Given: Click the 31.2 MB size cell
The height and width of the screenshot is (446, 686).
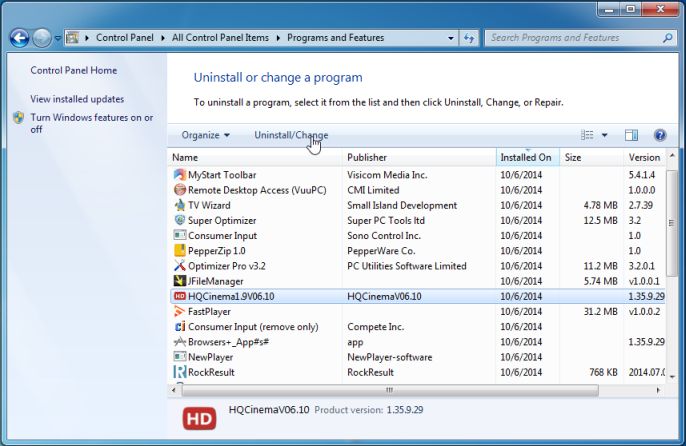Looking at the screenshot, I should tap(600, 311).
